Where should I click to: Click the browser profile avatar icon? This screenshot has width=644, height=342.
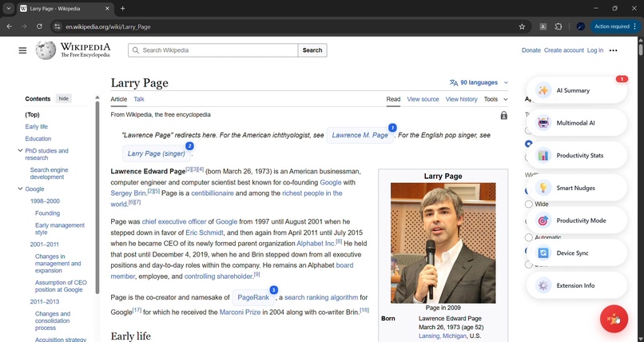click(581, 26)
